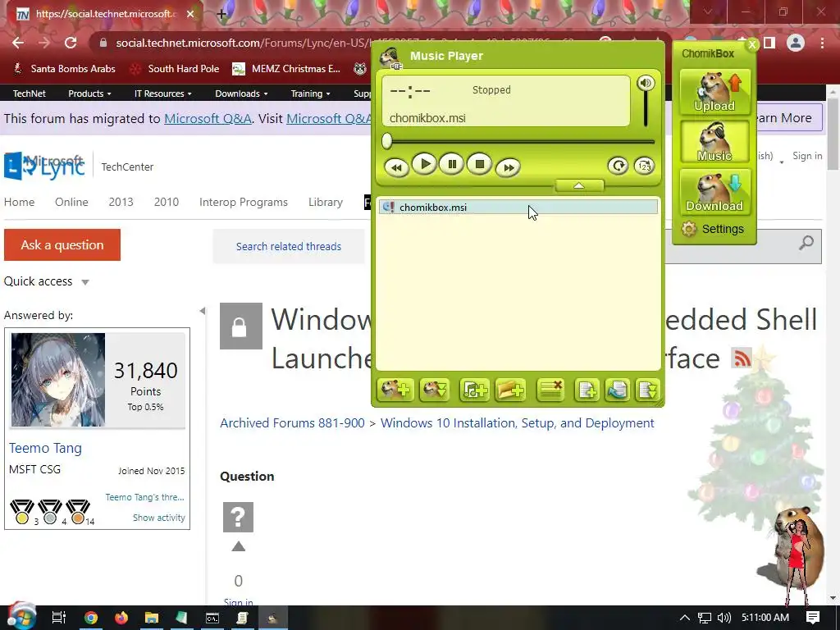Open the ChomikBox Upload panel
Viewport: 840px width, 630px height.
point(714,92)
